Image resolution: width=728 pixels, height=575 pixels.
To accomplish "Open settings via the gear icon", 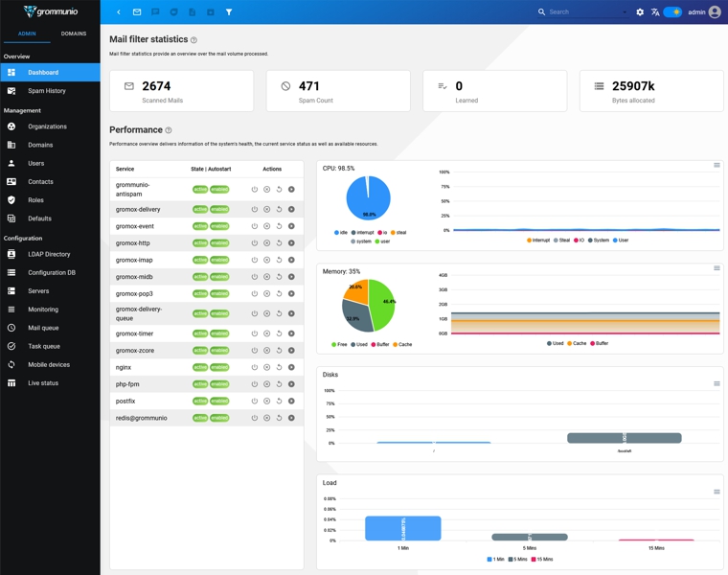I will pos(640,12).
